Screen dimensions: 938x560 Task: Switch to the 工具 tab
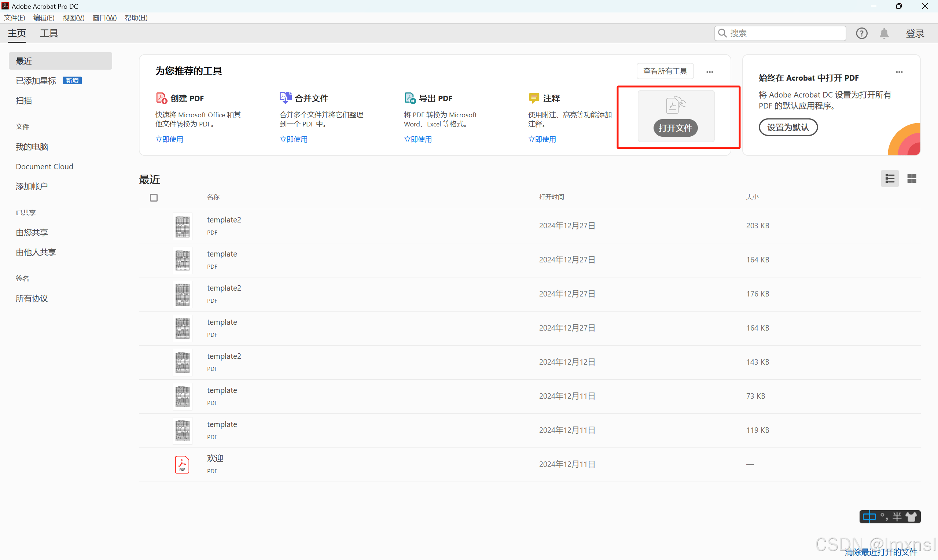pos(49,33)
